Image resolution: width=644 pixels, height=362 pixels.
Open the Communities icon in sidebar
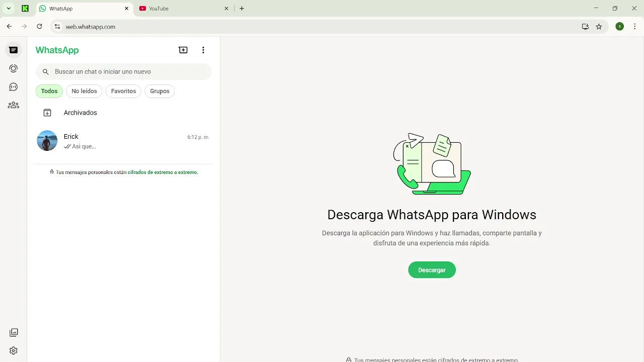[14, 105]
